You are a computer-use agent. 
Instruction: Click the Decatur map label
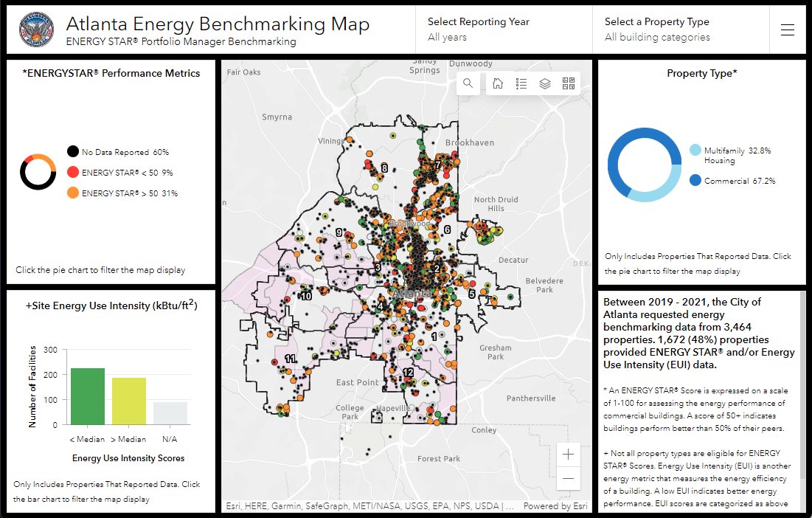coord(513,260)
